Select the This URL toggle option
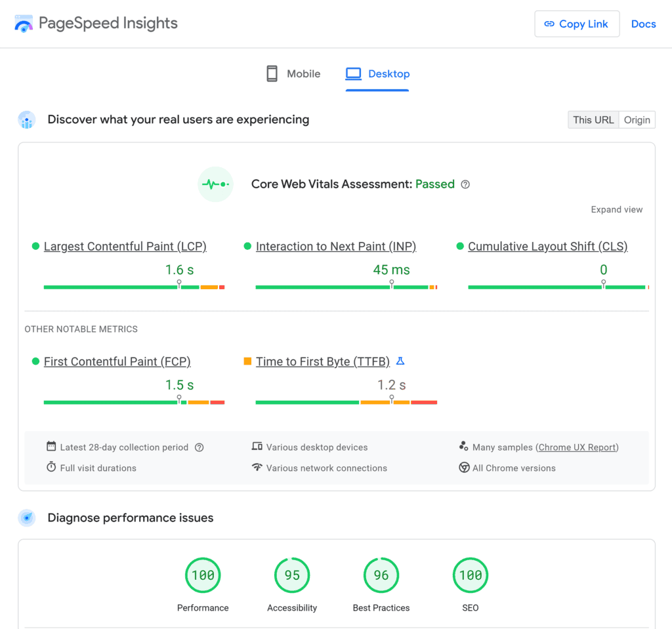 pyautogui.click(x=593, y=119)
